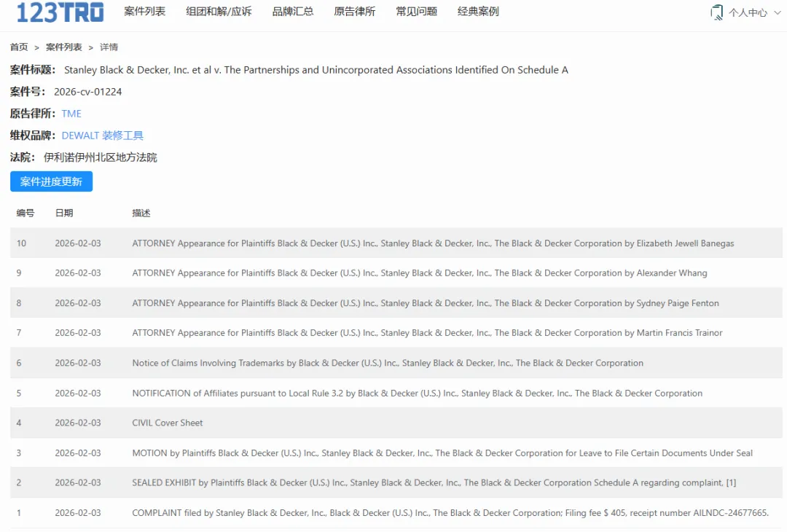Select the COMPLAINT filing entry description
This screenshot has height=532, width=787.
[x=450, y=512]
